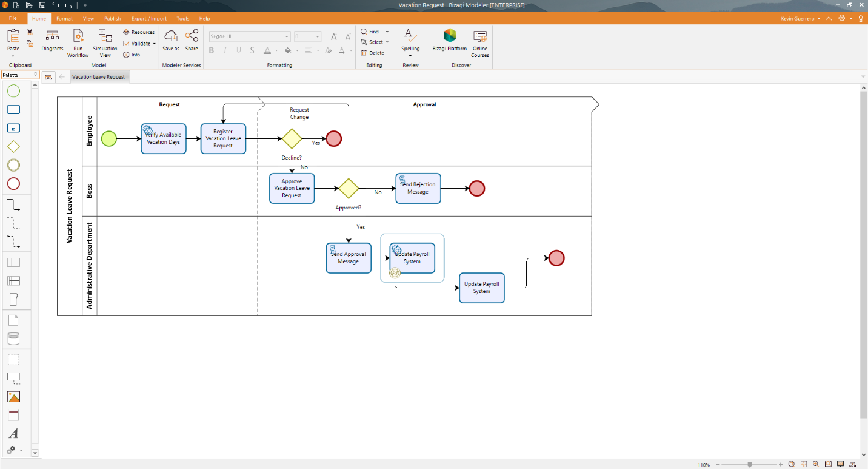
Task: Select the Annotation text tool in palette
Action: pos(13,433)
